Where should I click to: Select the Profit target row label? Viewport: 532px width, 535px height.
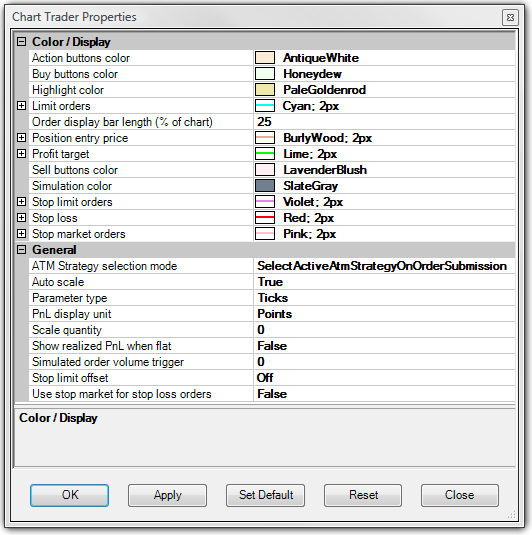click(x=60, y=154)
